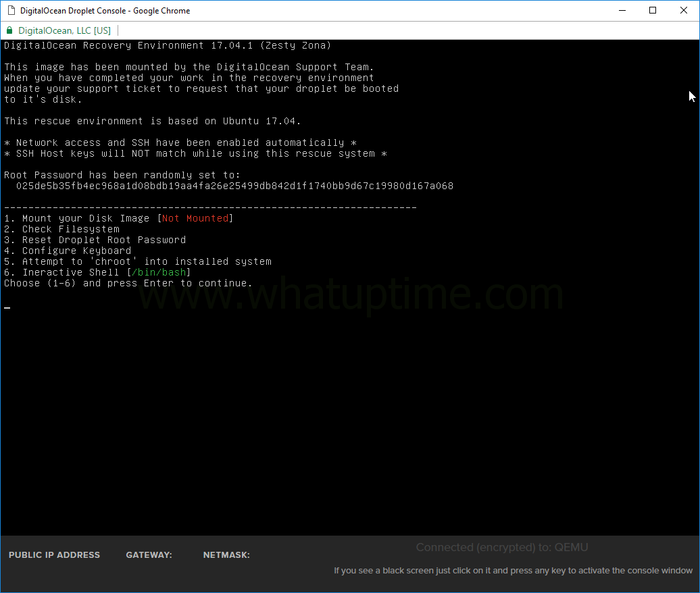This screenshot has height=593, width=700.
Task: Click the 'DigitalOcean Recovery Environment 17.04.1' header
Action: click(x=168, y=45)
